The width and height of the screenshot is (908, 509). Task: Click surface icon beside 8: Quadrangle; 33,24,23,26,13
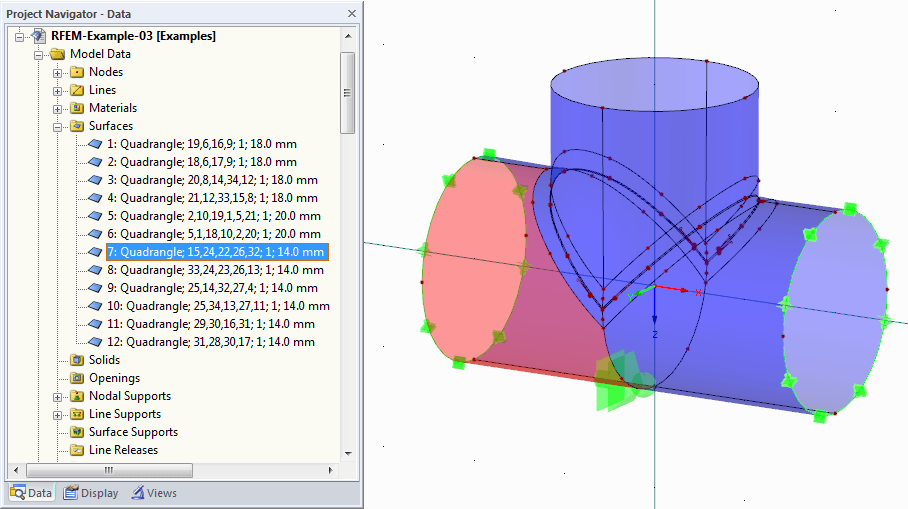click(96, 269)
